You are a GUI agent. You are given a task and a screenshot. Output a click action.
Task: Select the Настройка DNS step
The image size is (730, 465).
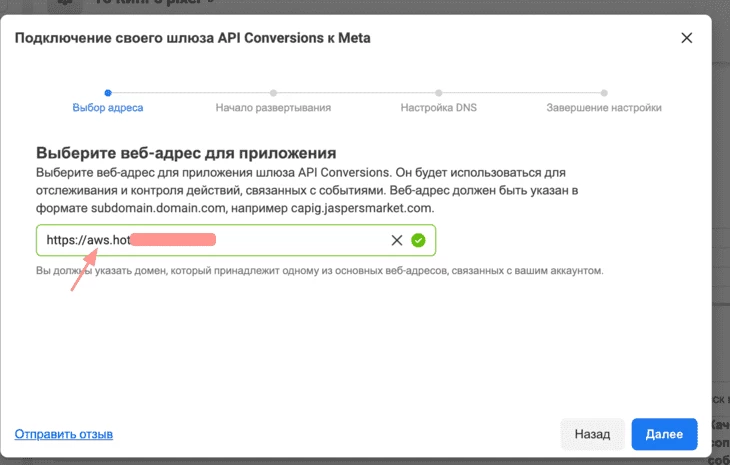pos(439,108)
